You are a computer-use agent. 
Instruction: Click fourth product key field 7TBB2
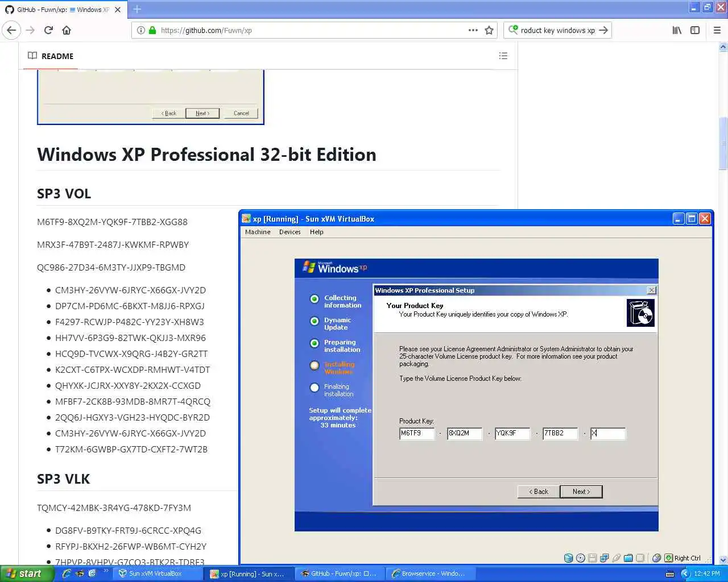[560, 434]
